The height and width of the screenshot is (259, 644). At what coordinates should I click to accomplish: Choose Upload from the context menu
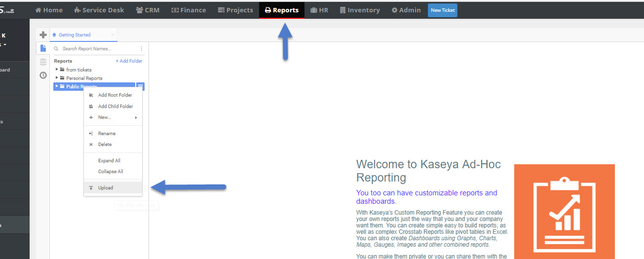point(113,188)
